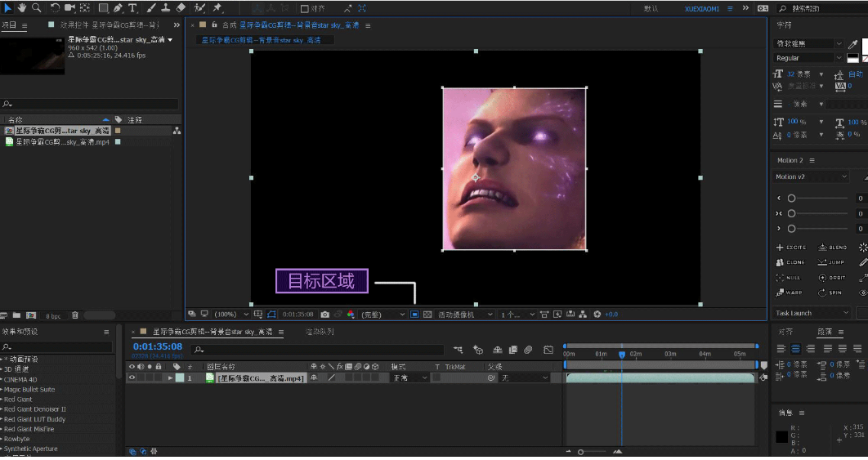Delete selected item with trash icon
The width and height of the screenshot is (868, 460).
tap(75, 315)
